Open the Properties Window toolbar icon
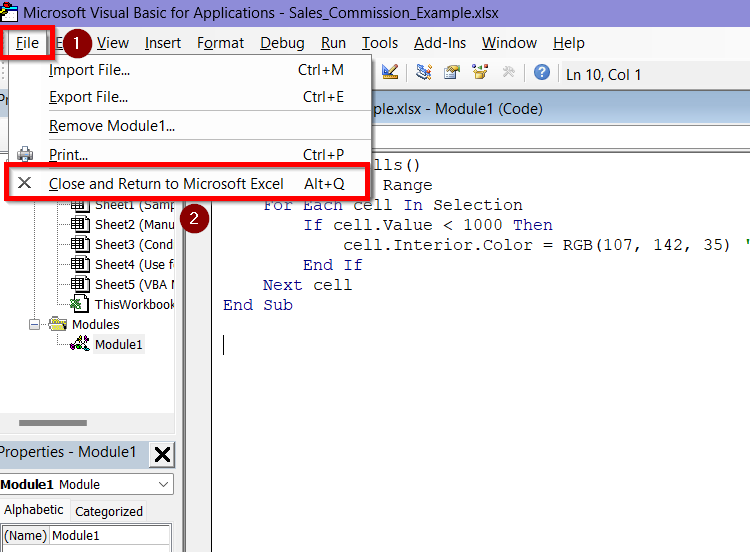This screenshot has height=552, width=750. click(x=452, y=72)
